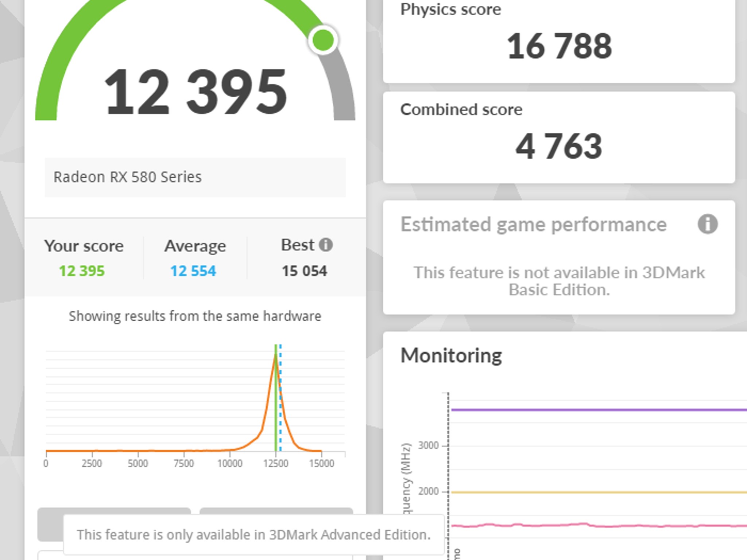Click the Best score value 15 054
This screenshot has height=560, width=747.
click(x=305, y=271)
